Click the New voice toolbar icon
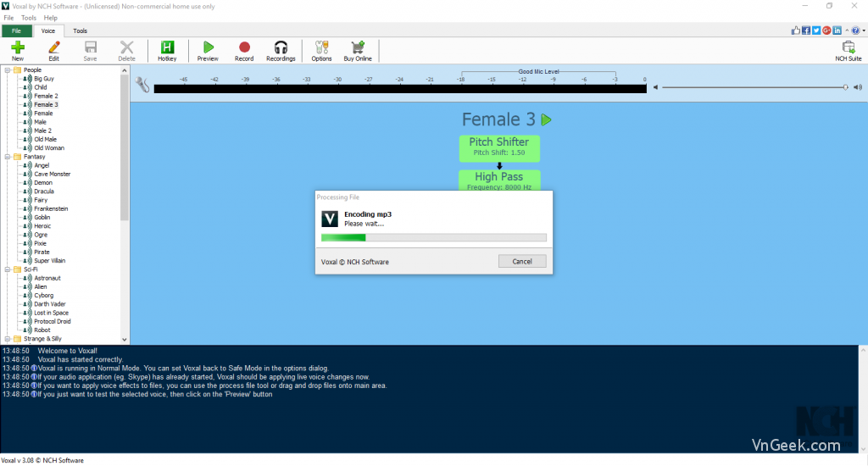Viewport: 868px width, 466px height. tap(18, 47)
